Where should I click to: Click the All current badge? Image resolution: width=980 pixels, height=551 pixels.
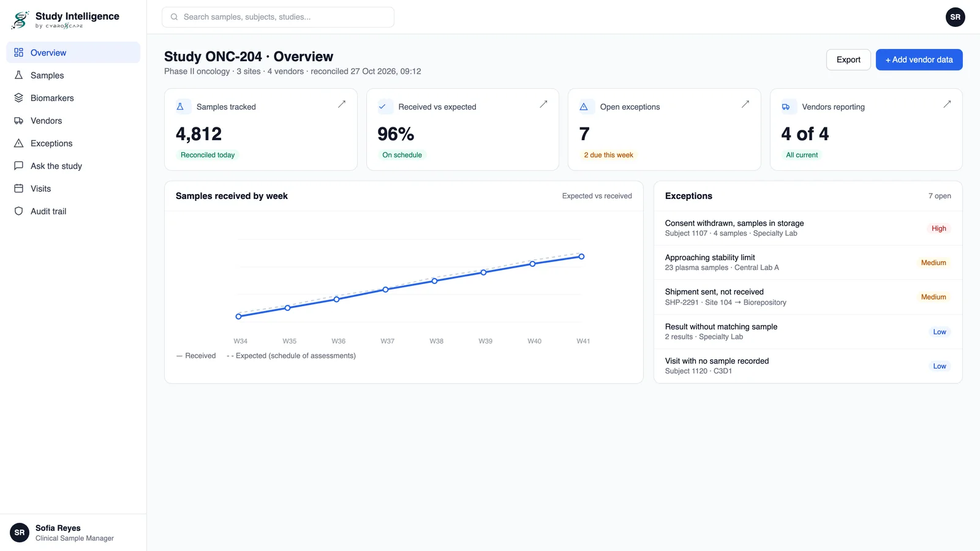tap(802, 155)
